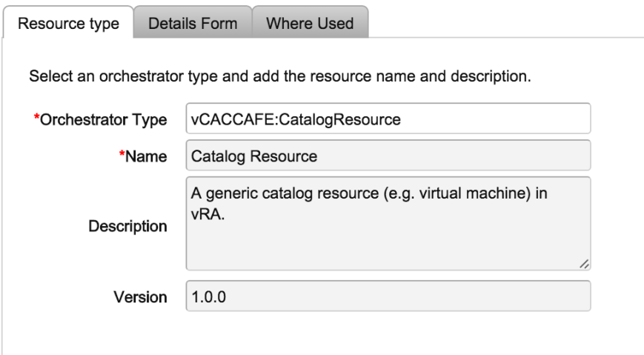The image size is (644, 355).
Task: Focus the Name field containing Catalog Resource
Action: pos(388,156)
